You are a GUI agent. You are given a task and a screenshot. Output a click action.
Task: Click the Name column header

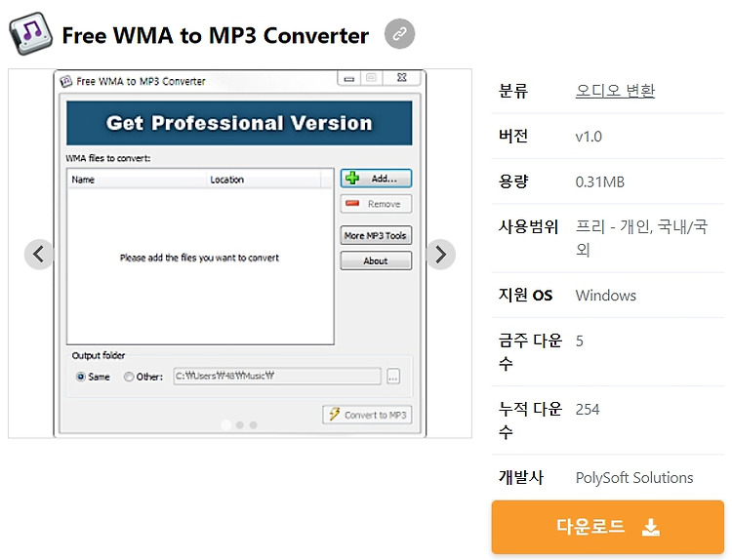(137, 180)
